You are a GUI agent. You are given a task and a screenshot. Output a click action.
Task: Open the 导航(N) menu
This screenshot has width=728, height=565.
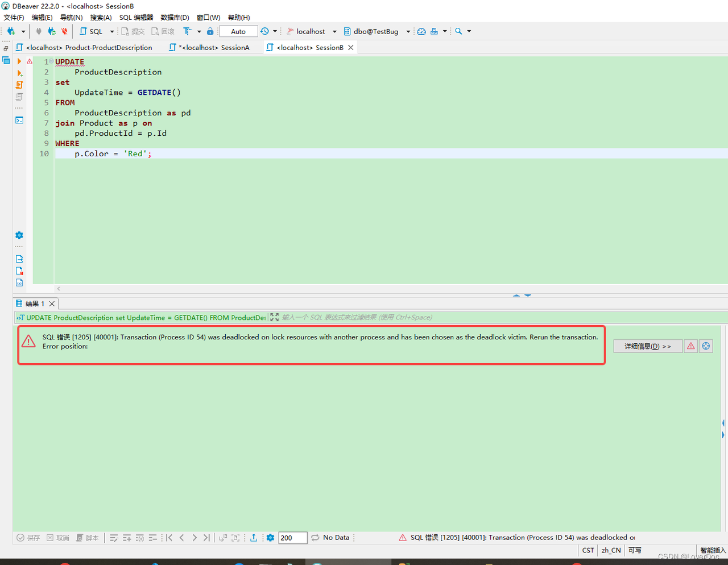click(71, 18)
